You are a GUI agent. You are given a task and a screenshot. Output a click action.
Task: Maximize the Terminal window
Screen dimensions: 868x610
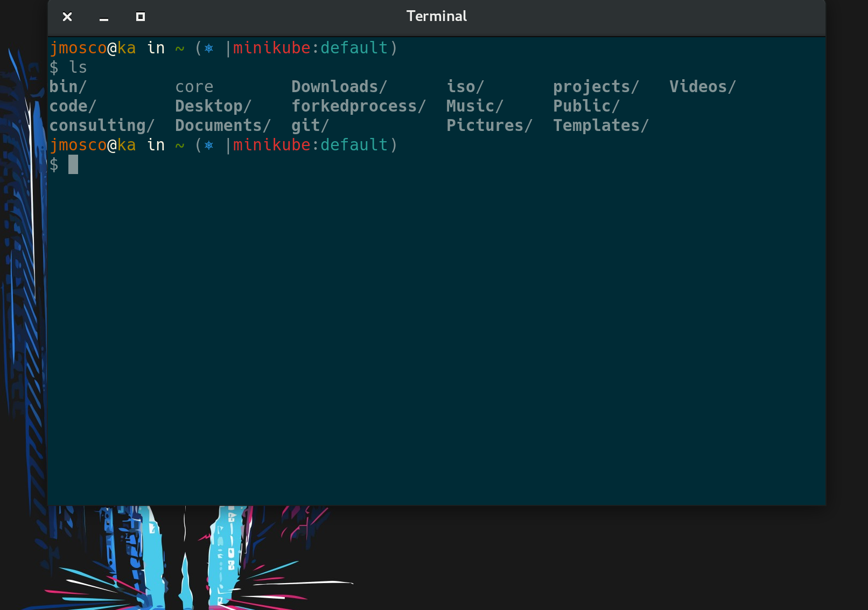pos(141,17)
